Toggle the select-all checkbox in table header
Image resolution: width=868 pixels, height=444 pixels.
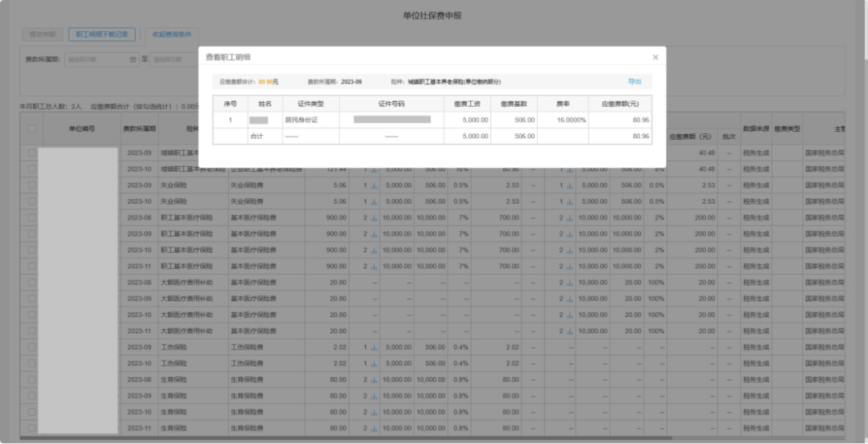pyautogui.click(x=32, y=128)
